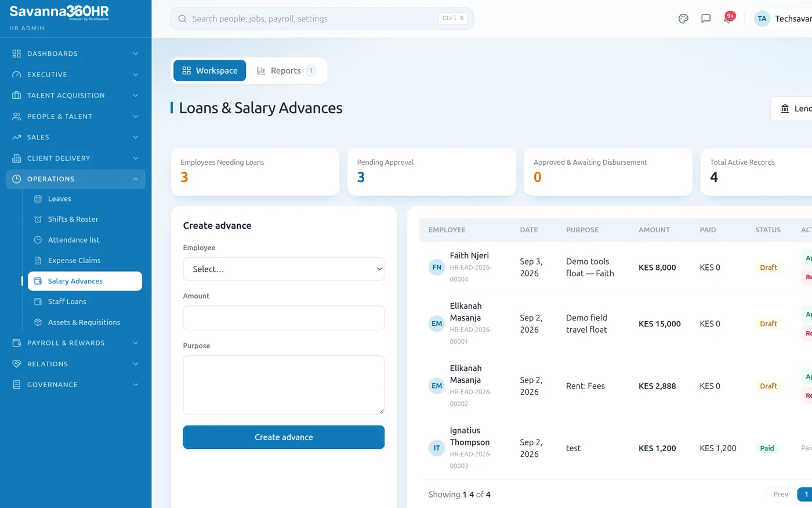The width and height of the screenshot is (812, 508).
Task: Focus the Amount input field
Action: click(x=284, y=318)
